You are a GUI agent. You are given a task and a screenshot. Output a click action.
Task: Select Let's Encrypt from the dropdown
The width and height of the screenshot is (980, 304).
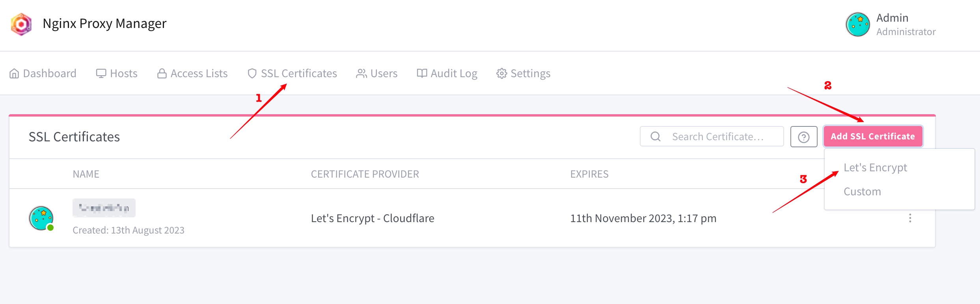pyautogui.click(x=875, y=168)
